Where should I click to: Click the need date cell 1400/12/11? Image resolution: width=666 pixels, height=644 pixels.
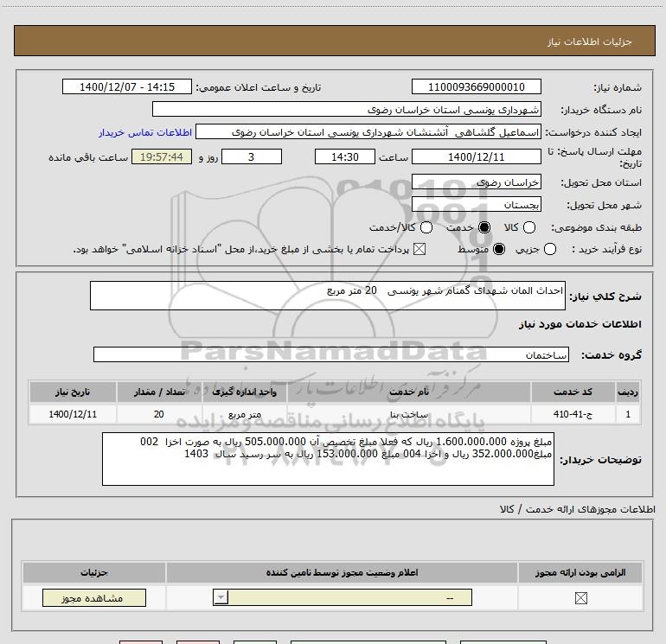tap(73, 414)
